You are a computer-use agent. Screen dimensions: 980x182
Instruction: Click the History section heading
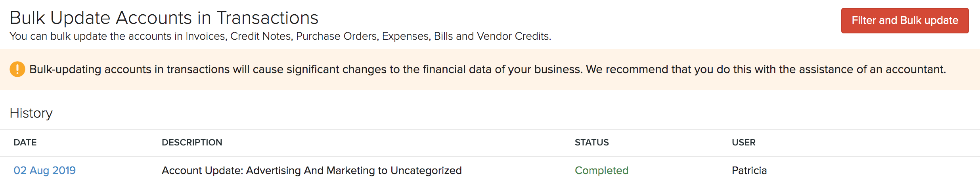point(31,113)
